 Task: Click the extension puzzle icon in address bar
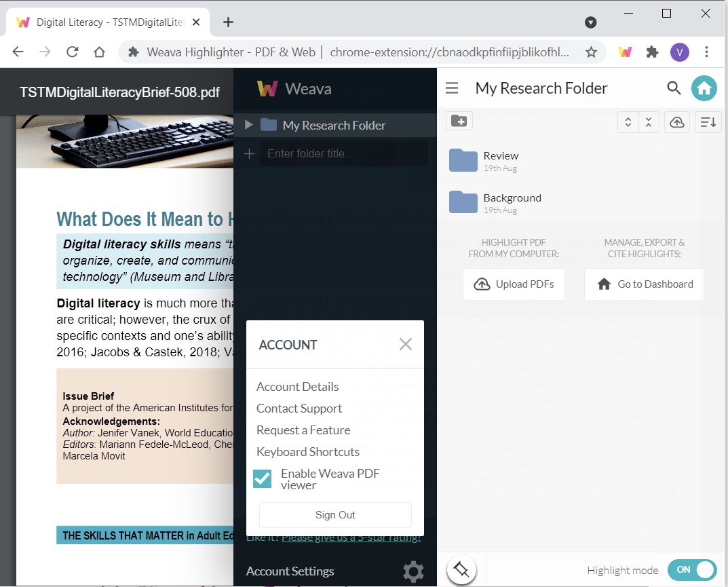[x=134, y=52]
